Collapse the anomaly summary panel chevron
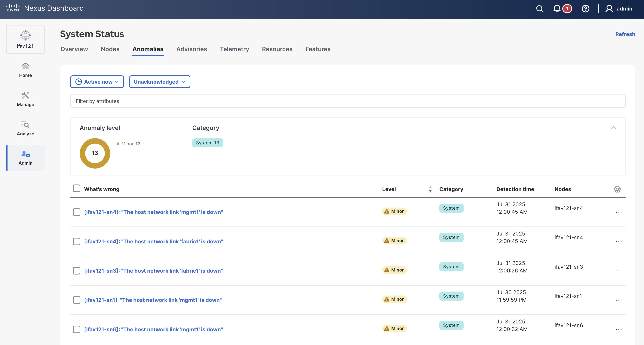Image resolution: width=644 pixels, height=345 pixels. click(x=613, y=128)
